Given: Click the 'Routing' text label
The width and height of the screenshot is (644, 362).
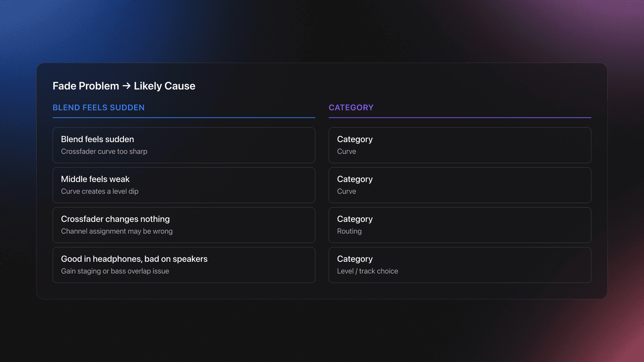Looking at the screenshot, I should 349,231.
